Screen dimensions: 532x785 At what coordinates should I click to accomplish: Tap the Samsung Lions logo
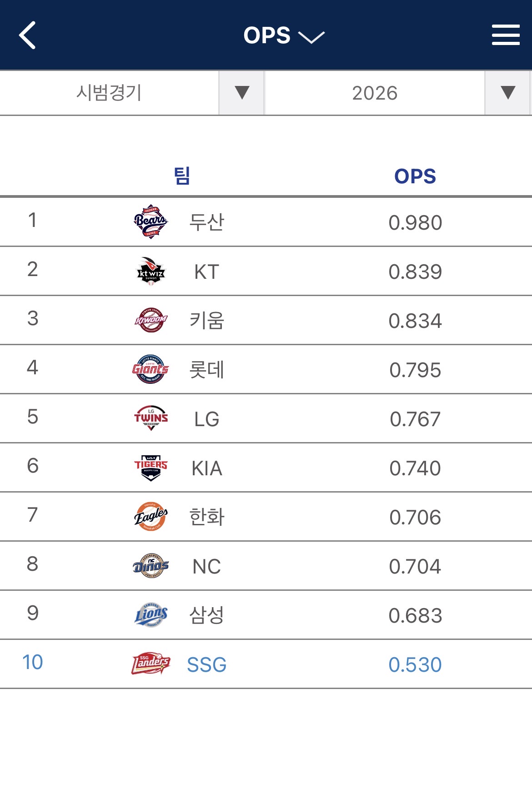151,615
